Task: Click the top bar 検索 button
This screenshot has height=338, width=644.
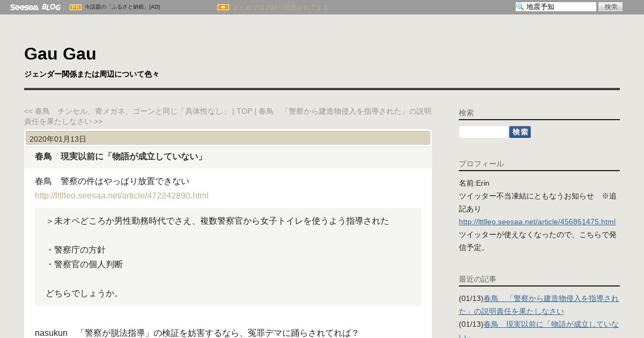Action: pyautogui.click(x=611, y=6)
